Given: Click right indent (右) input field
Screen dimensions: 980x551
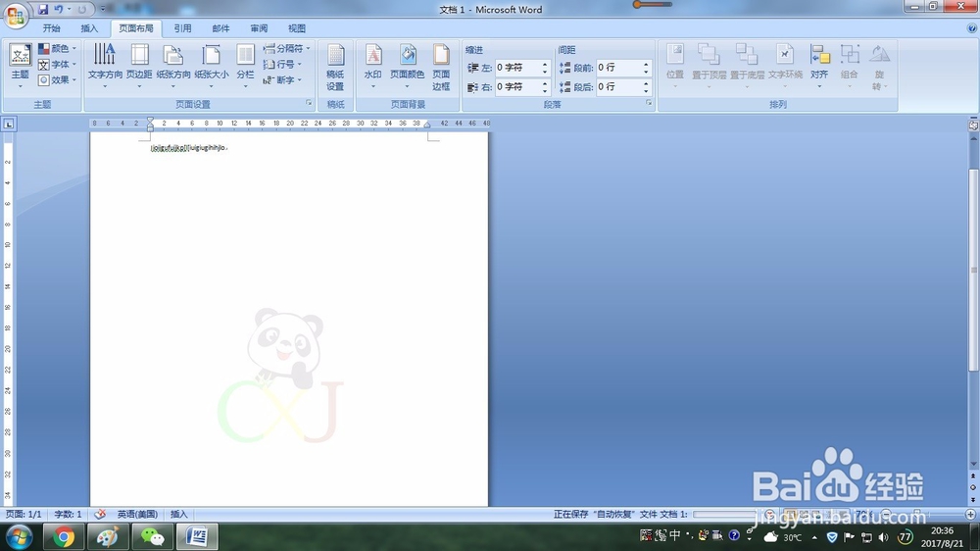Looking at the screenshot, I should coord(516,87).
